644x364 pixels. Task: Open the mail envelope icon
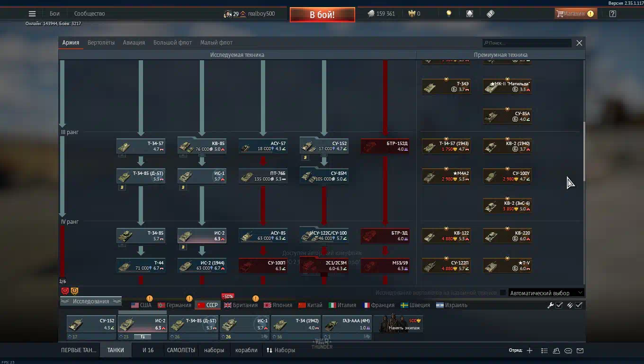[580, 351]
